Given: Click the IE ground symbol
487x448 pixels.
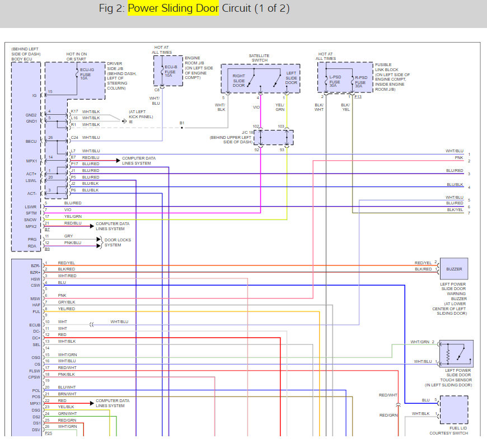Looking at the screenshot, I should [x=124, y=121].
